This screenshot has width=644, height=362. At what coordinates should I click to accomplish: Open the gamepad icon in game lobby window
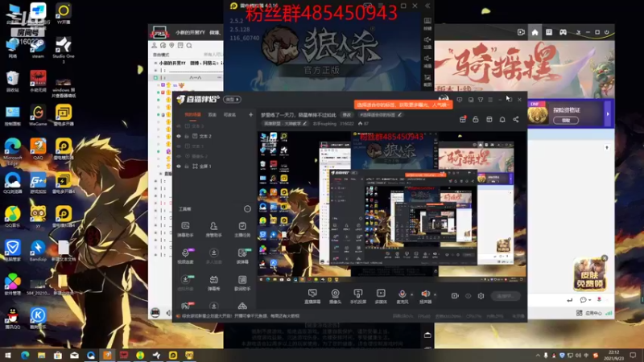click(563, 32)
